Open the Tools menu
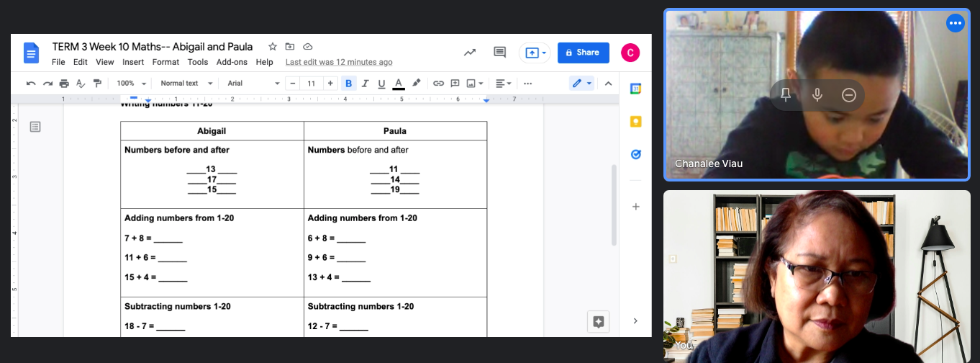This screenshot has width=980, height=363. (x=198, y=62)
